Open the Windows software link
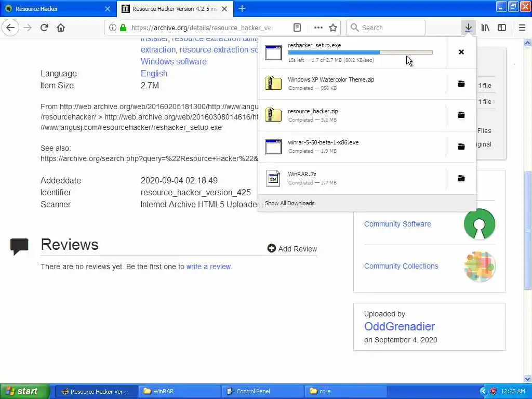Viewport: 532px width, 399px height. pos(174,61)
